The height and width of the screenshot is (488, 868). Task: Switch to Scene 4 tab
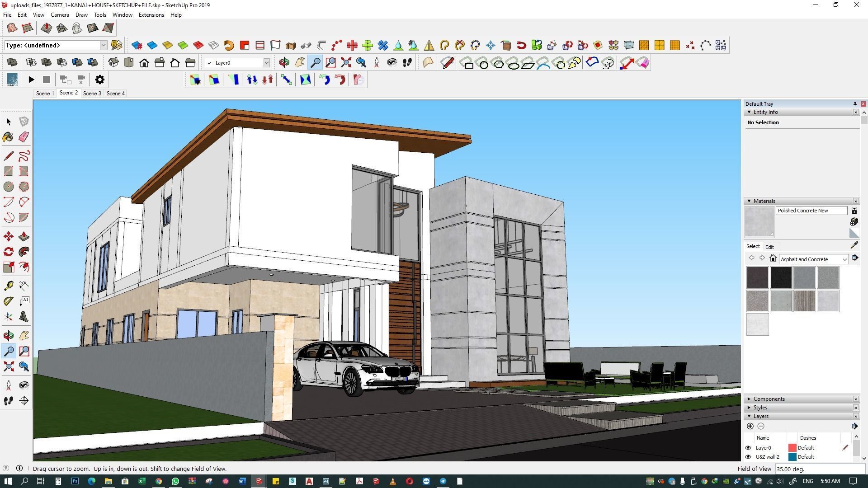(x=115, y=94)
